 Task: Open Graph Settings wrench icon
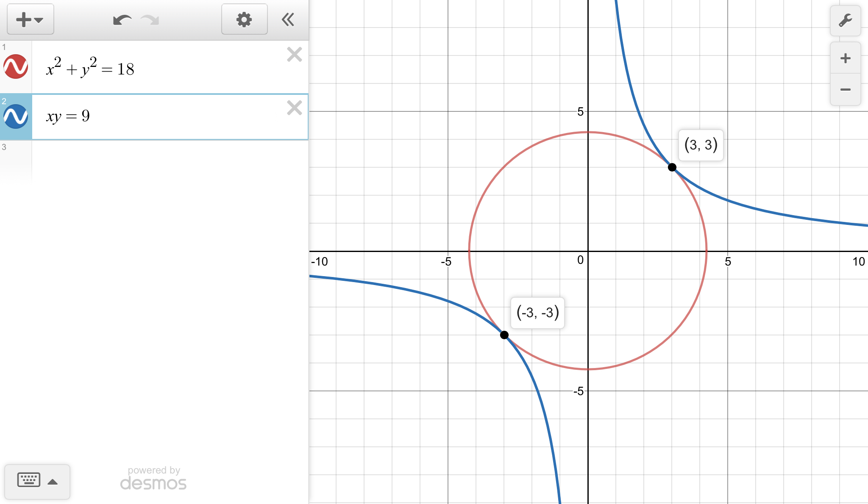[845, 20]
